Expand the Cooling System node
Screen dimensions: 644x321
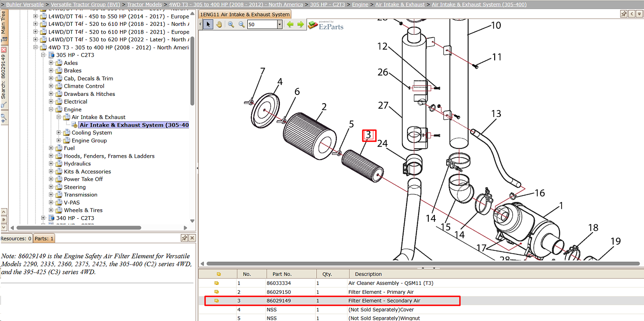pos(59,133)
